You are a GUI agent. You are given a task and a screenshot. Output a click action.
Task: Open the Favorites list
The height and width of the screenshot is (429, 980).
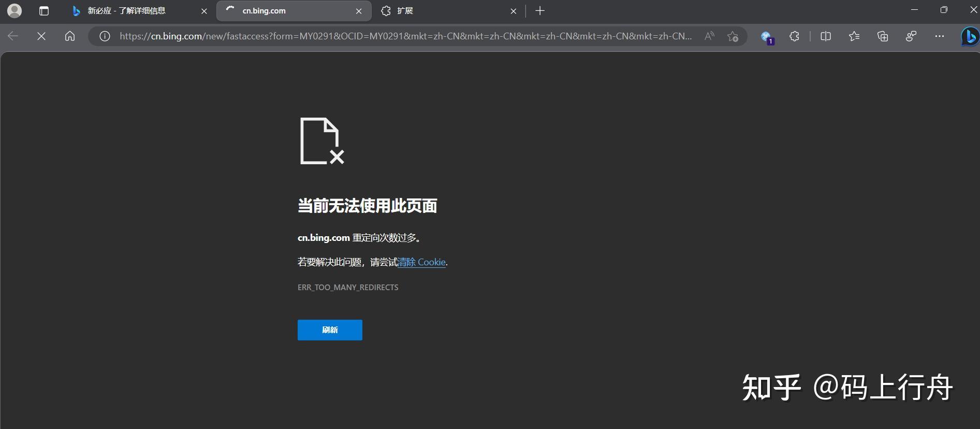tap(854, 36)
